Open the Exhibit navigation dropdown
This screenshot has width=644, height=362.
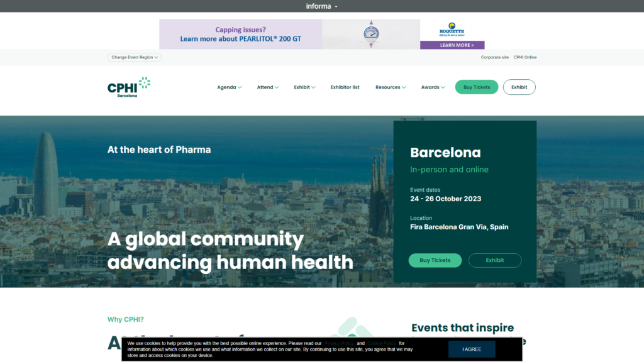(x=304, y=87)
